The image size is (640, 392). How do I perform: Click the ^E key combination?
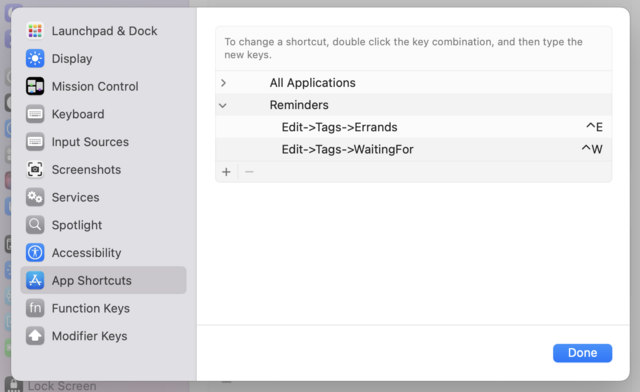(594, 127)
